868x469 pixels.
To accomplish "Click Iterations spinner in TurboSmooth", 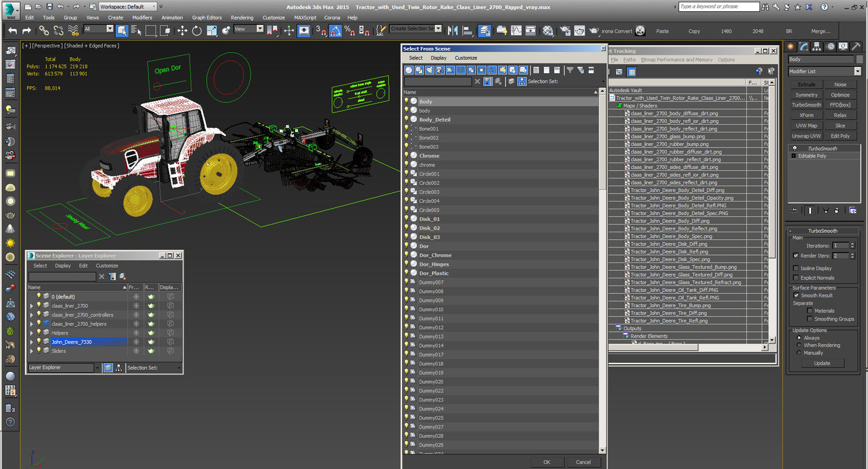I will click(x=852, y=246).
